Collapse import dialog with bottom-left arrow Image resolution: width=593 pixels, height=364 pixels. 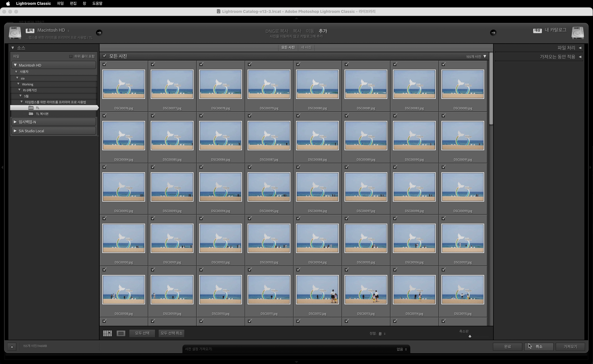[12, 346]
